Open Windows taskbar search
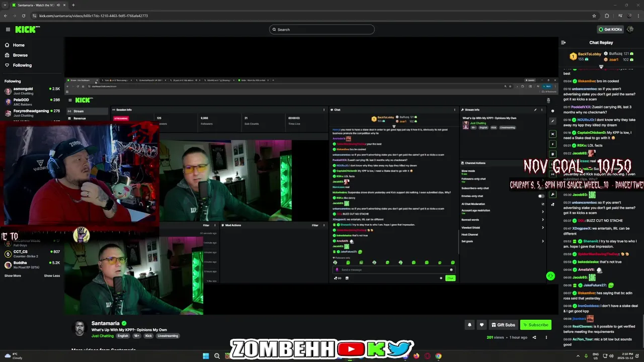 (x=217, y=356)
